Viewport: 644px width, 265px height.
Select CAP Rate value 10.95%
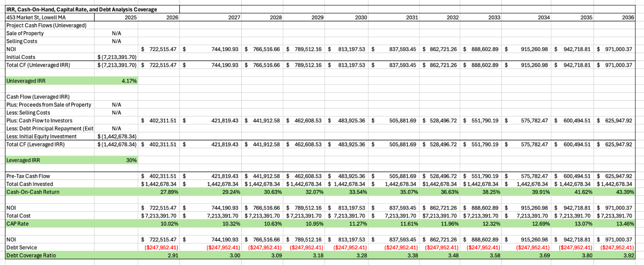coord(304,224)
